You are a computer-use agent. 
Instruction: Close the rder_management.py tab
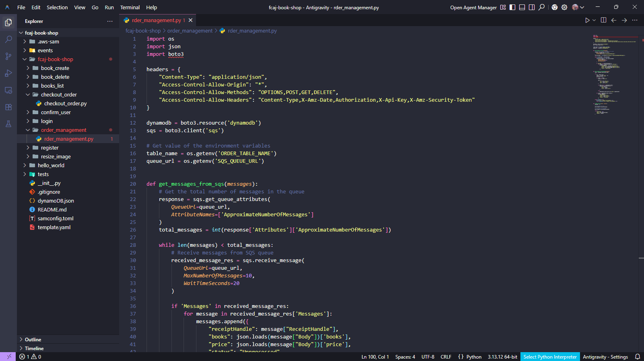coord(190,20)
